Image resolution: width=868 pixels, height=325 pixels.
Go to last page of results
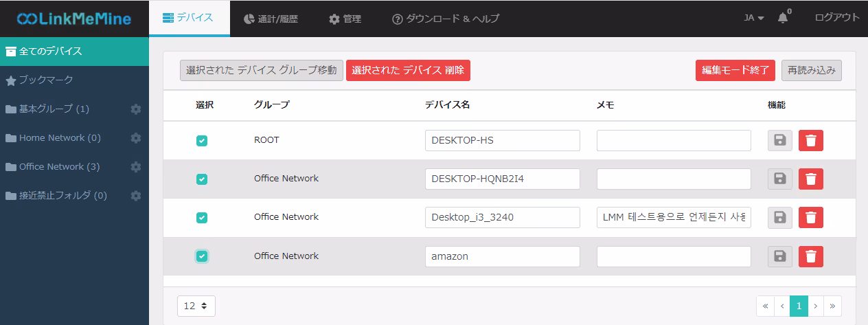[833, 306]
